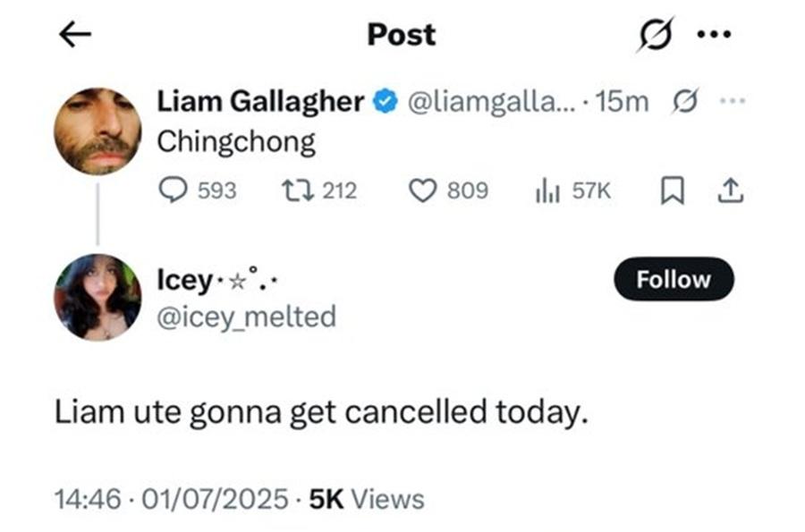805x532 pixels.
Task: Open the more options on Liam's tweet
Action: click(x=731, y=102)
